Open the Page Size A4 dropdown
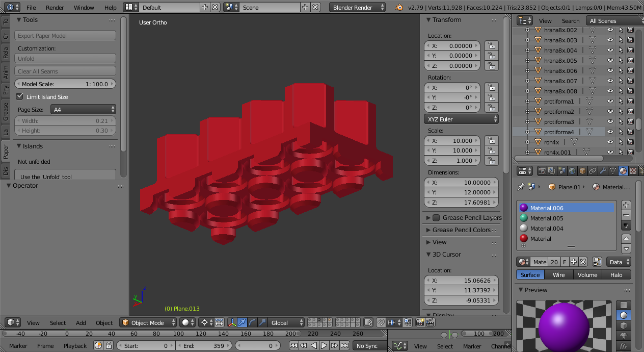644x352 pixels. (83, 109)
